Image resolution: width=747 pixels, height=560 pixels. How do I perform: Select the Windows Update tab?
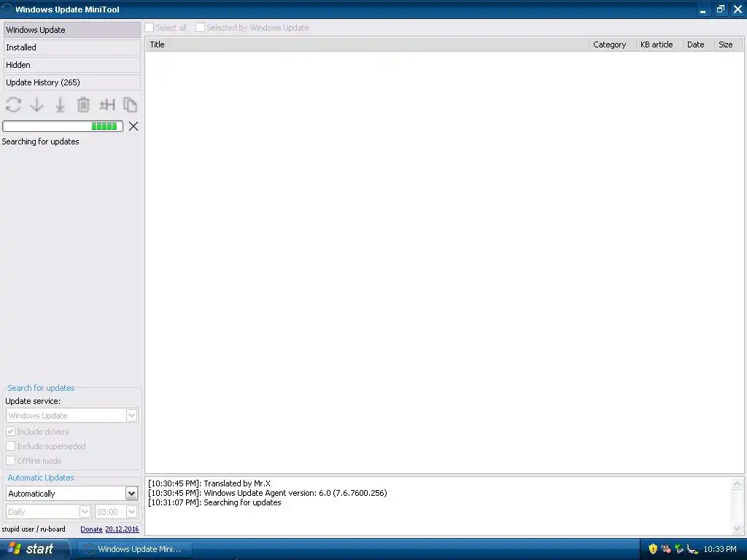[x=72, y=29]
